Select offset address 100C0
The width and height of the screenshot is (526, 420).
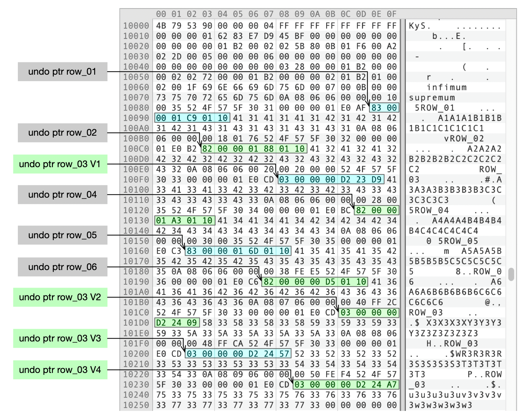click(x=136, y=149)
